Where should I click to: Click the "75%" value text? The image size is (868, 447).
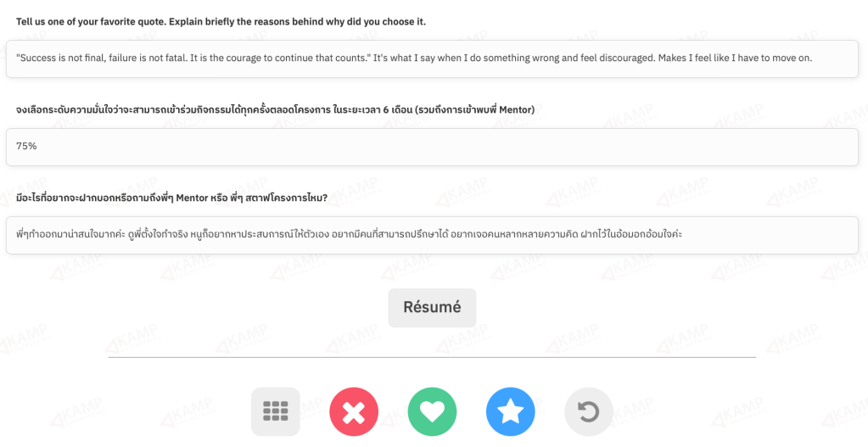[x=26, y=147]
